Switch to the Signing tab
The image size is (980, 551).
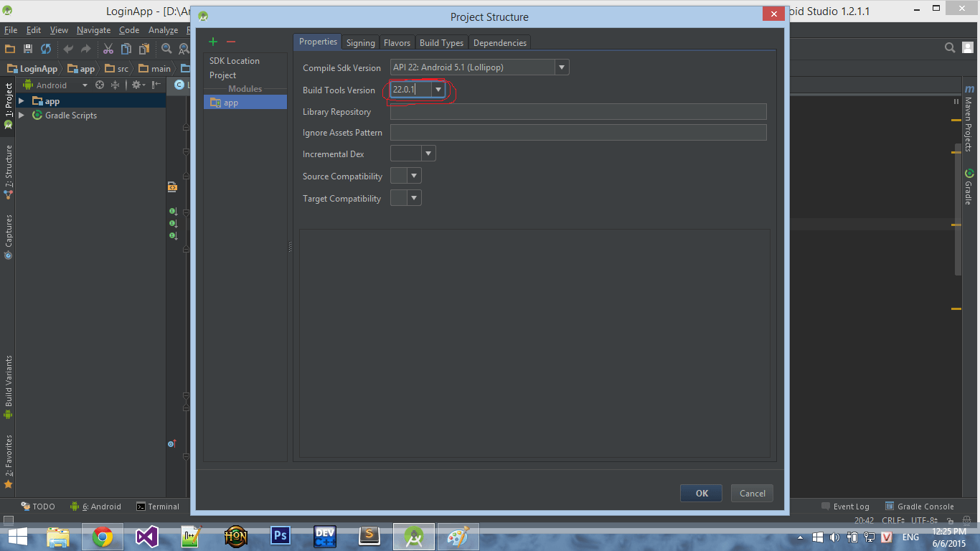(x=360, y=43)
